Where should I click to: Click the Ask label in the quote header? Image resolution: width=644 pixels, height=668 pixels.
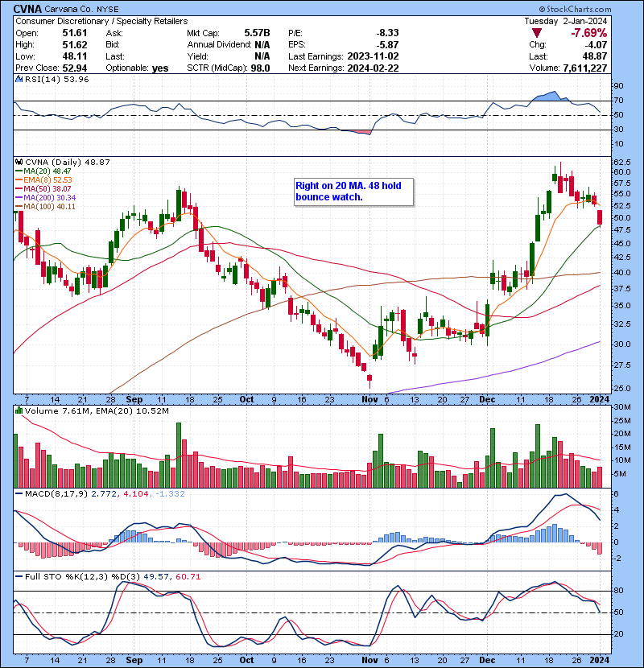click(x=114, y=33)
